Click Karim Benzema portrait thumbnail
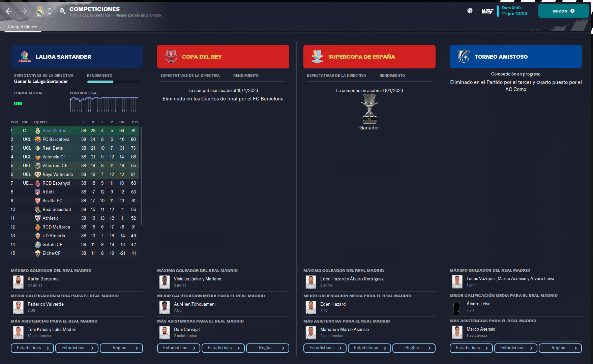This screenshot has height=364, width=593. 18,282
